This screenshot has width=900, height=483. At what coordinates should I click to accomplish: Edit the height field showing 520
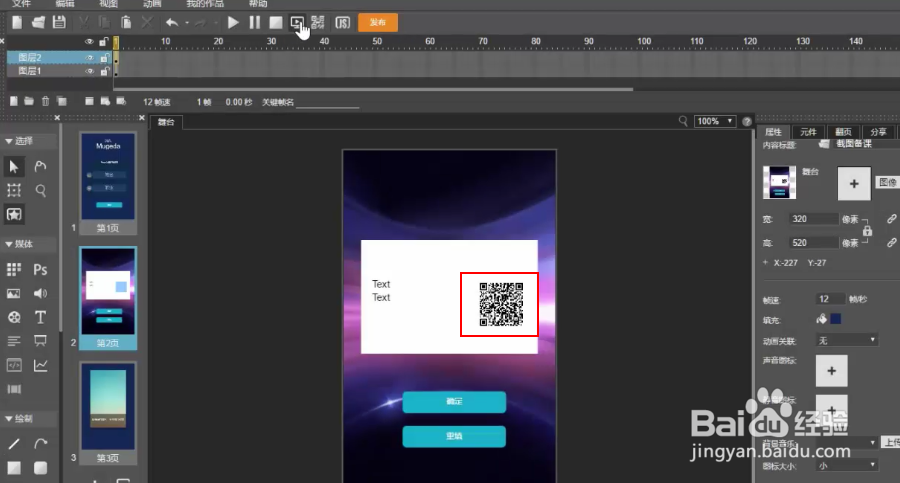[813, 243]
